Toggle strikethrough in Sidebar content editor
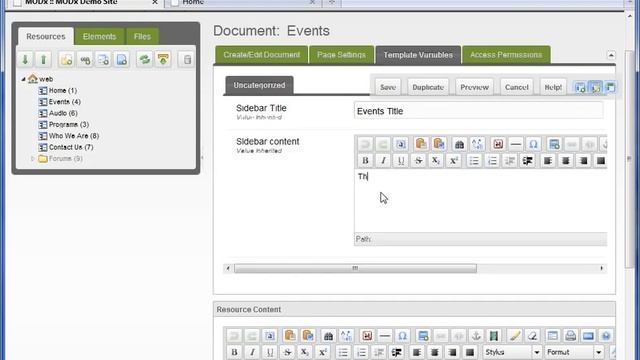Viewport: 640px width, 360px height. pos(418,161)
